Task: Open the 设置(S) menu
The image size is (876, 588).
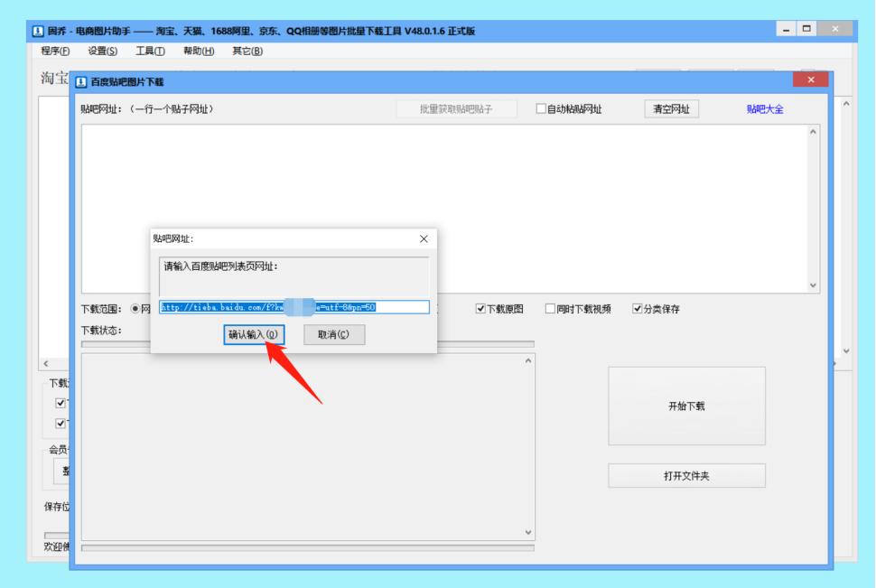Action: pyautogui.click(x=102, y=51)
